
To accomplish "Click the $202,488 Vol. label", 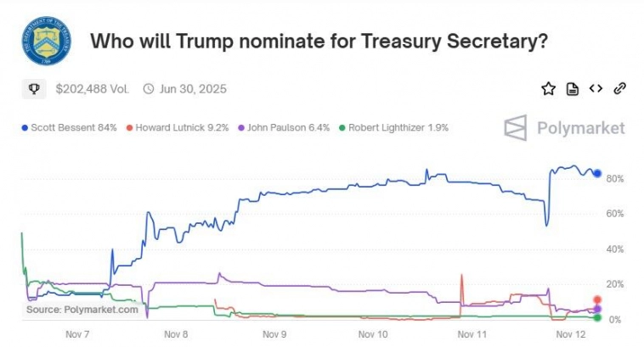I will 93,88.
